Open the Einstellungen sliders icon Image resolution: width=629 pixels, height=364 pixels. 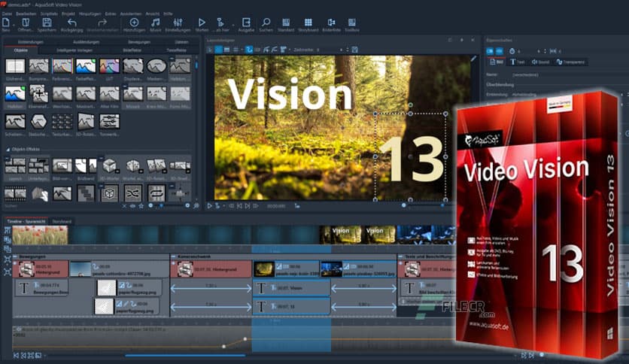pyautogui.click(x=178, y=24)
